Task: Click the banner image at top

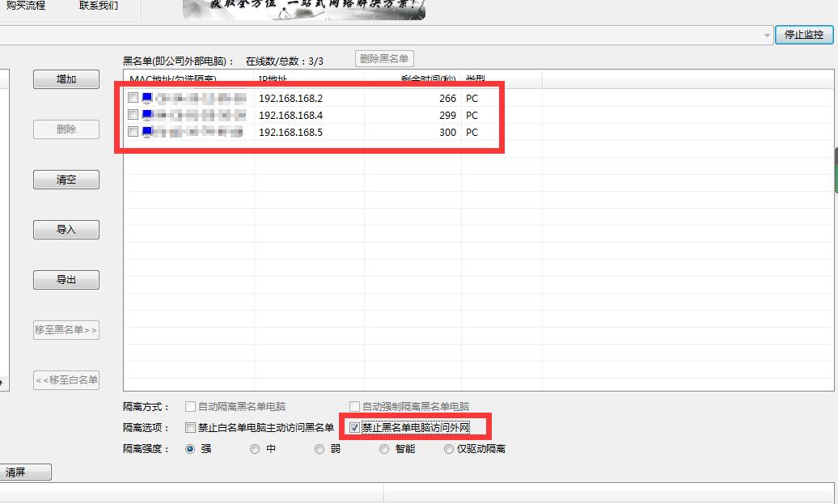Action: 303,10
